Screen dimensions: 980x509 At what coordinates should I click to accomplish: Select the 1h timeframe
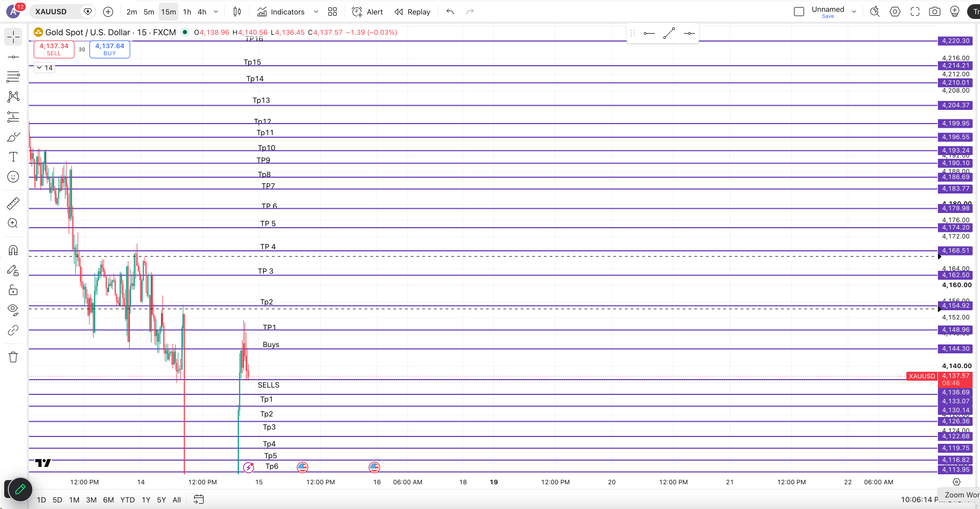point(187,12)
